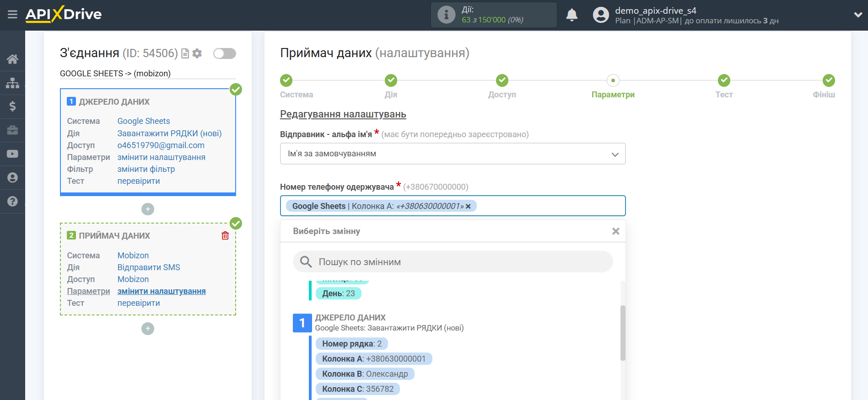Image resolution: width=868 pixels, height=400 pixels.
Task: Open receiver Mobizon system link
Action: 133,256
